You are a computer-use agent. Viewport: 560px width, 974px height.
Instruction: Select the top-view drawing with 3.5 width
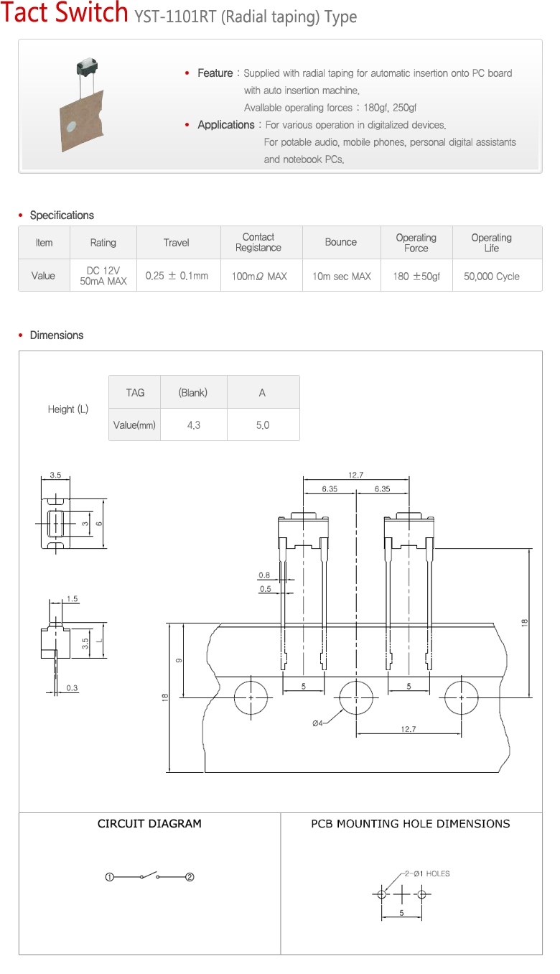tap(55, 523)
